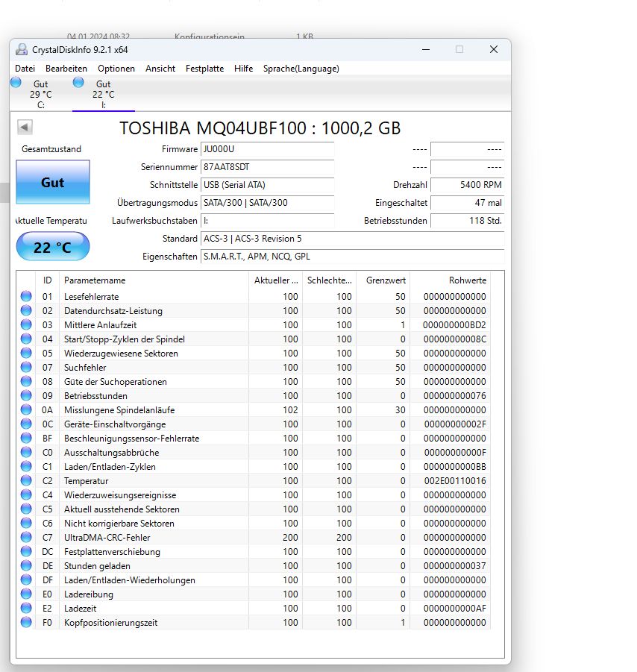Image resolution: width=637 pixels, height=672 pixels.
Task: Click status orb of Suchfehler row
Action: click(x=26, y=367)
